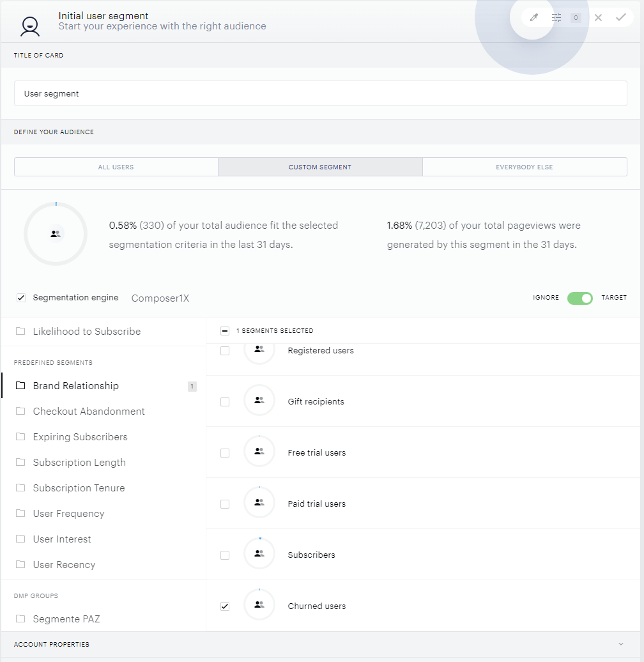
Task: Open the sliders settings icon
Action: coord(556,17)
